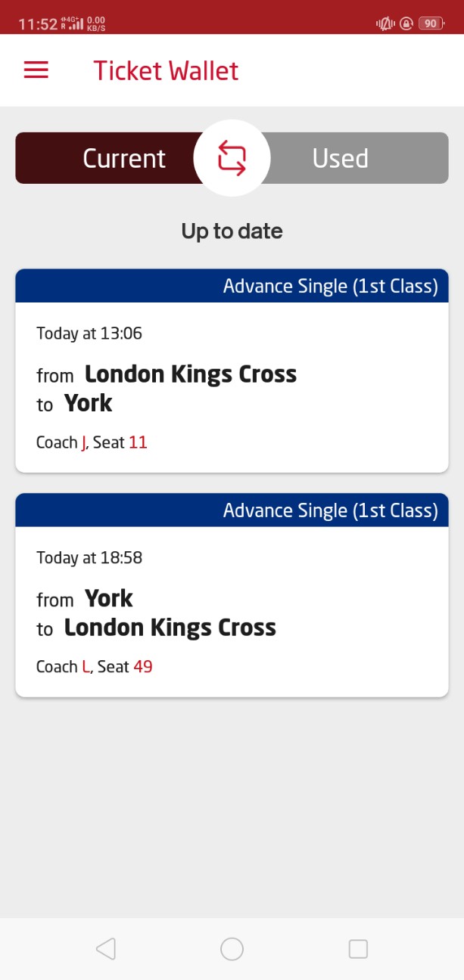
Task: Tap the Android back triangle icon
Action: coord(106,948)
